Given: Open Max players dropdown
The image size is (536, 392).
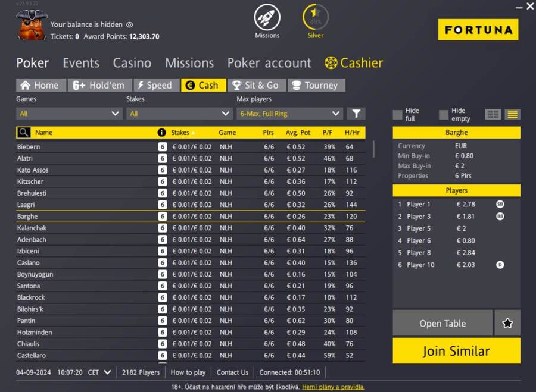Looking at the screenshot, I should click(289, 114).
